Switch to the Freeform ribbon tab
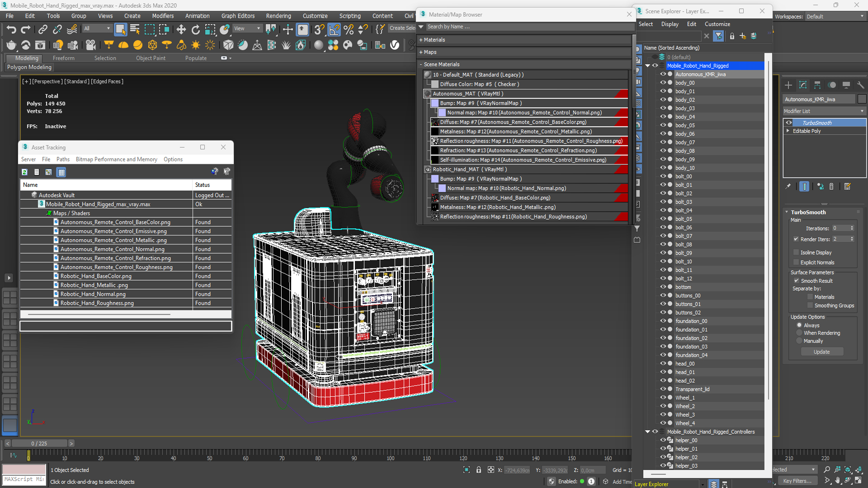Image resolution: width=868 pixels, height=488 pixels. (63, 58)
